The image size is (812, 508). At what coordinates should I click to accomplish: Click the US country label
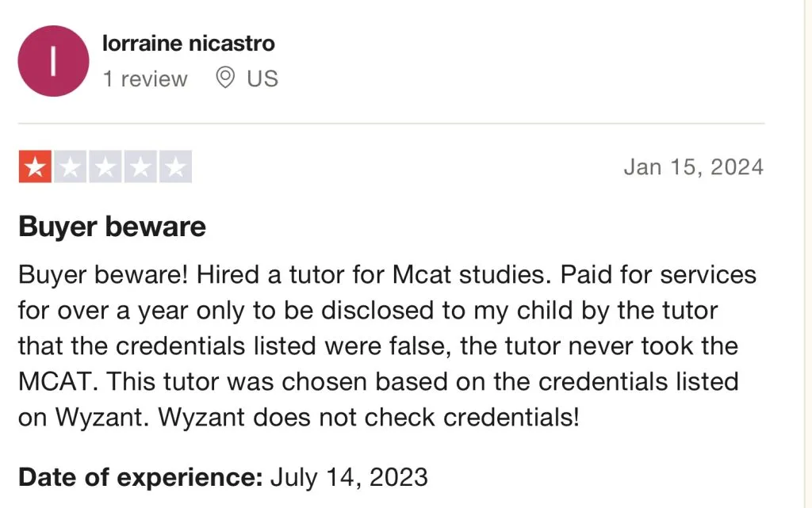(x=262, y=78)
